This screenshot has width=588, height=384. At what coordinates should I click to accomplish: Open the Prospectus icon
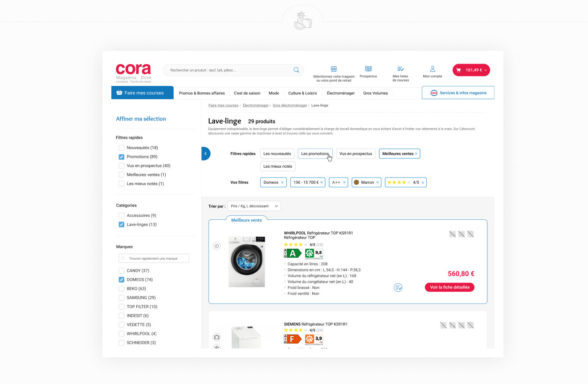[x=368, y=69]
